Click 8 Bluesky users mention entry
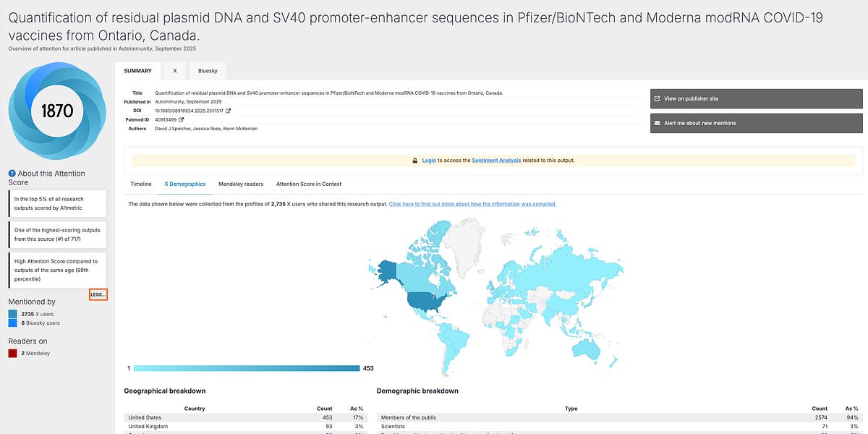 click(x=41, y=324)
